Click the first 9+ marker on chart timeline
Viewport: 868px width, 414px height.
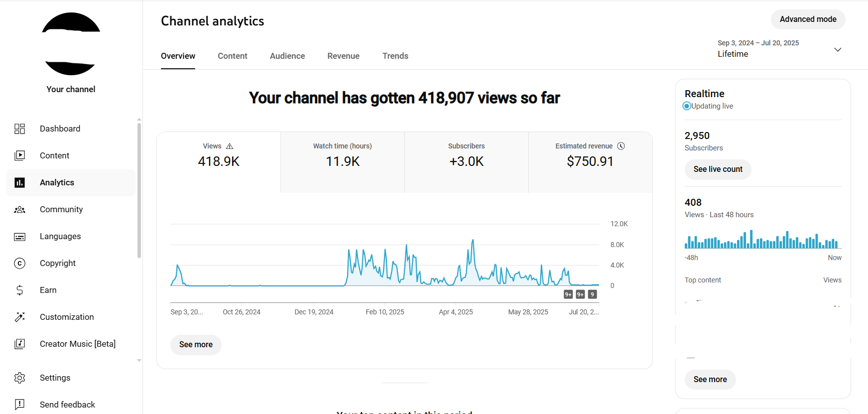click(568, 294)
